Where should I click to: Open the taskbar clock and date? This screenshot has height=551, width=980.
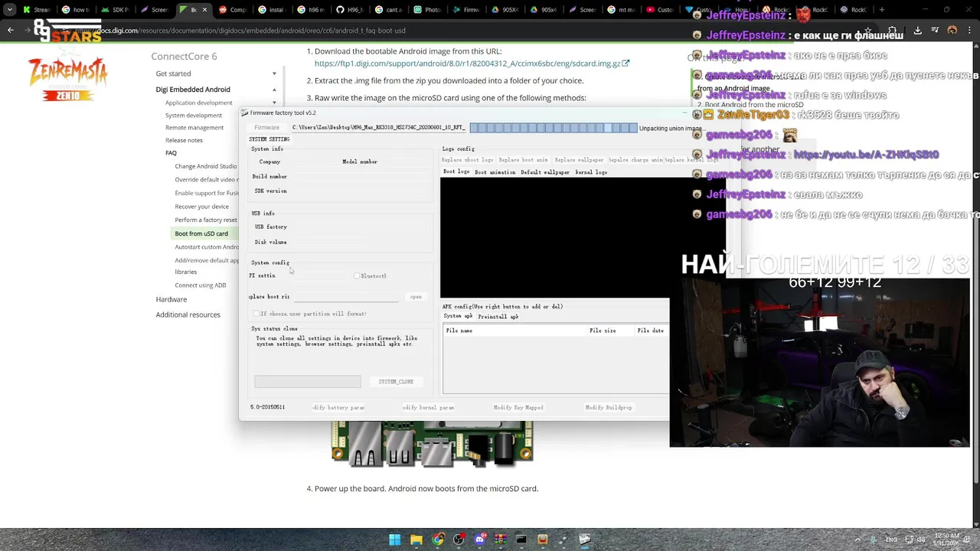coord(946,540)
